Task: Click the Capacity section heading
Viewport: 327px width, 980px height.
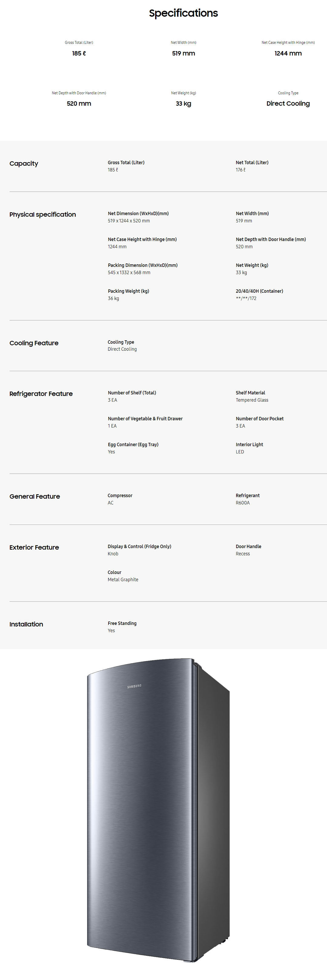Action: (x=24, y=164)
